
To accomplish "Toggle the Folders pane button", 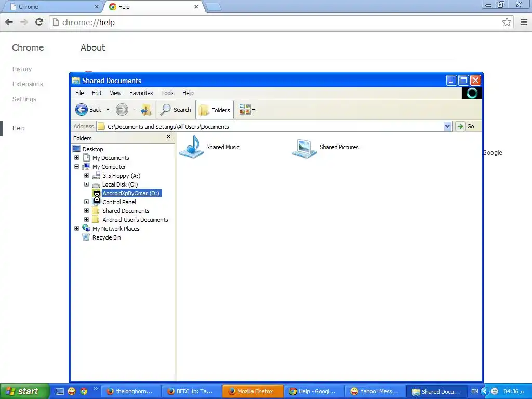I will pos(215,110).
